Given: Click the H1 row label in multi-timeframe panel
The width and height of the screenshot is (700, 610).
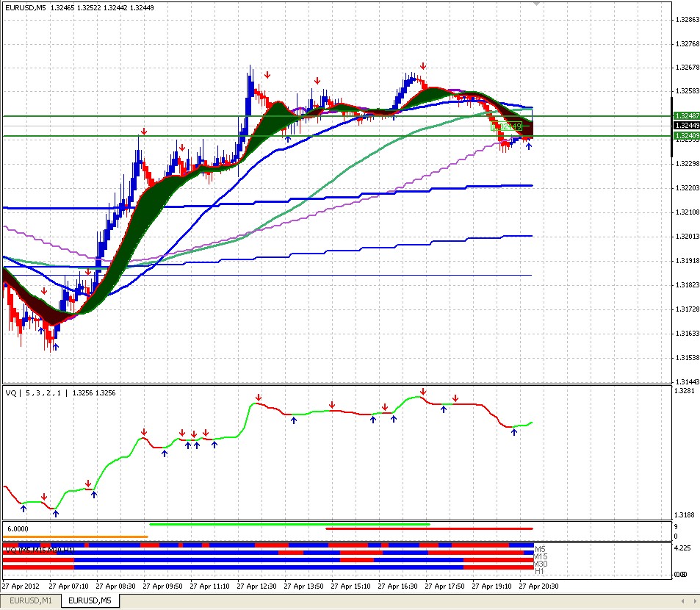Looking at the screenshot, I should (x=539, y=571).
